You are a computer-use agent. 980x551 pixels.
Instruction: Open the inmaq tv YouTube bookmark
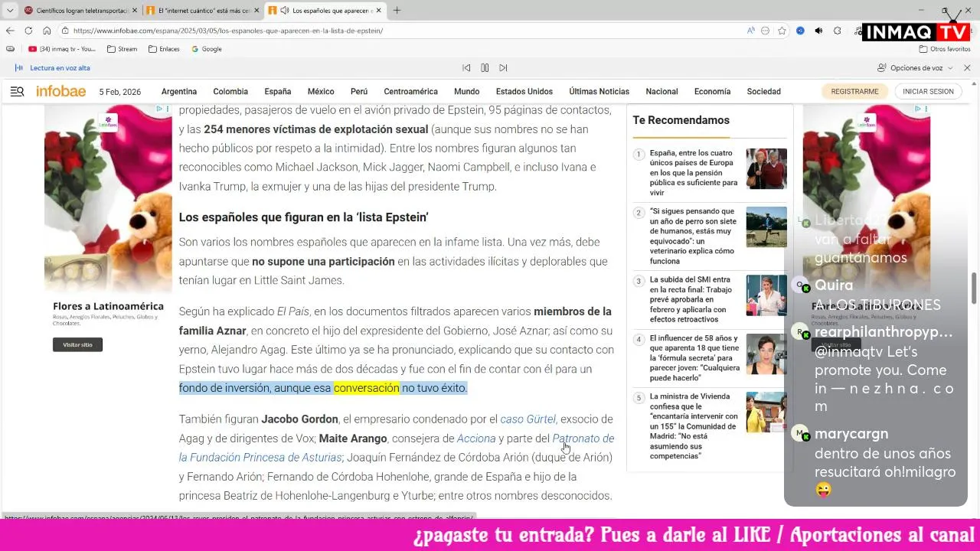[x=62, y=49]
